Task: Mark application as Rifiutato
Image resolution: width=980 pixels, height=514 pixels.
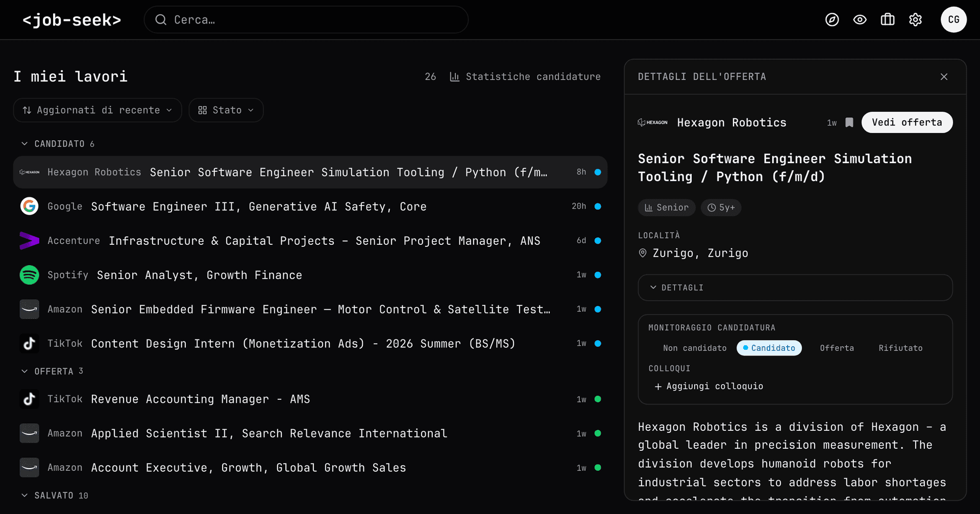Action: point(900,348)
